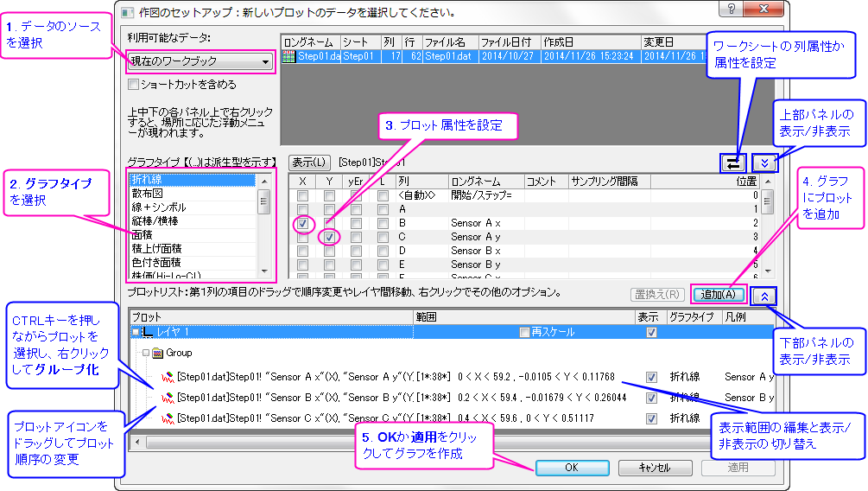
Task: Enable ショートカットを含める checkbox
Action: point(133,84)
